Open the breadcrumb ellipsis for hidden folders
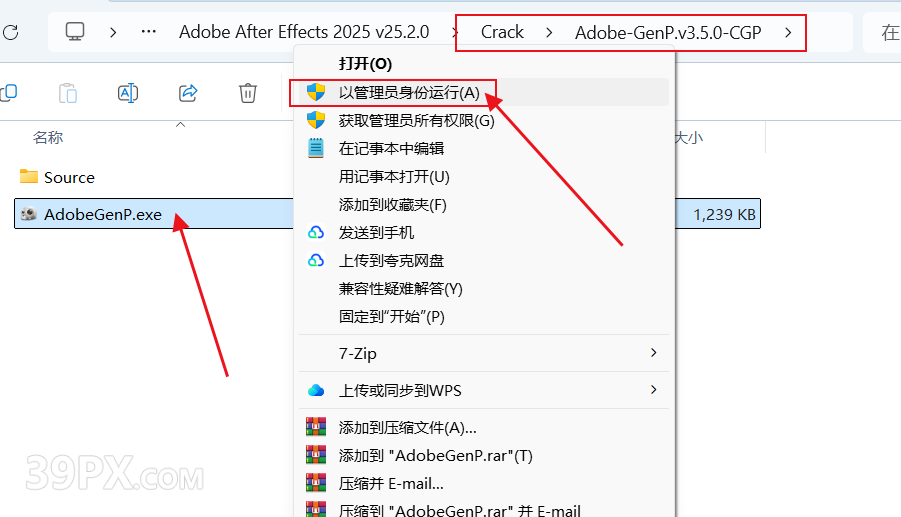 click(149, 32)
